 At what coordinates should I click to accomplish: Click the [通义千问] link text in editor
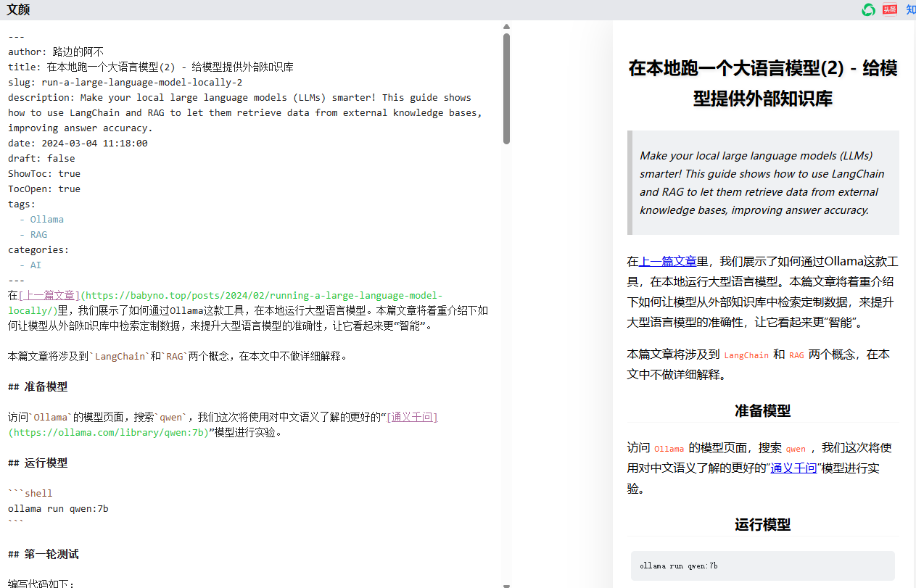[x=412, y=418]
